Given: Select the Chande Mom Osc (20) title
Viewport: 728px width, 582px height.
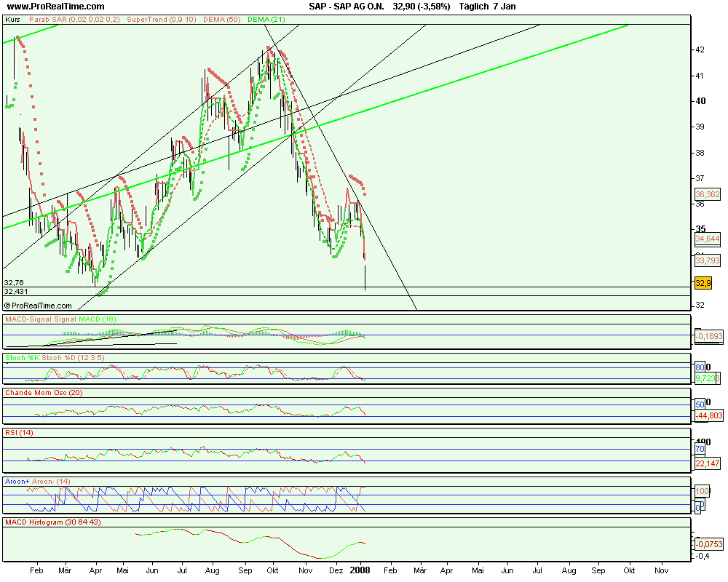Looking at the screenshot, I should tap(44, 393).
